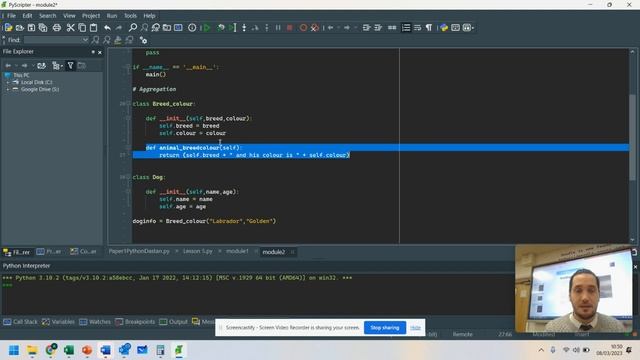Click the Pause debugging icon

(278, 28)
